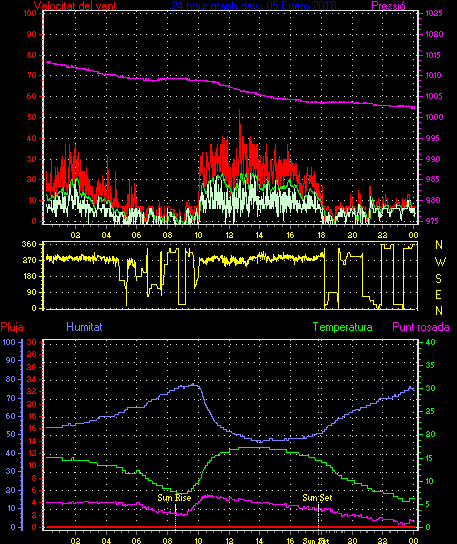Select the "E" wind direction letter
This screenshot has width=457, height=544.
[438, 295]
